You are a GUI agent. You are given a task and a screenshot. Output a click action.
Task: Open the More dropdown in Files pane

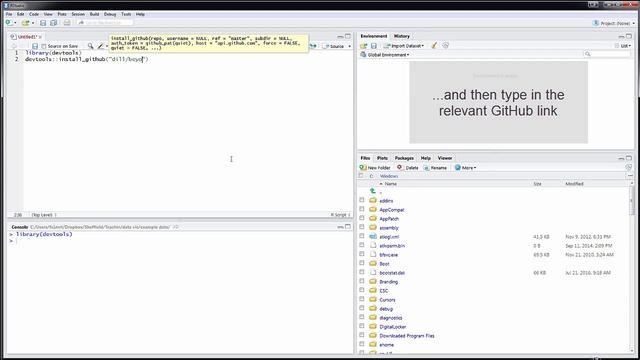(465, 167)
